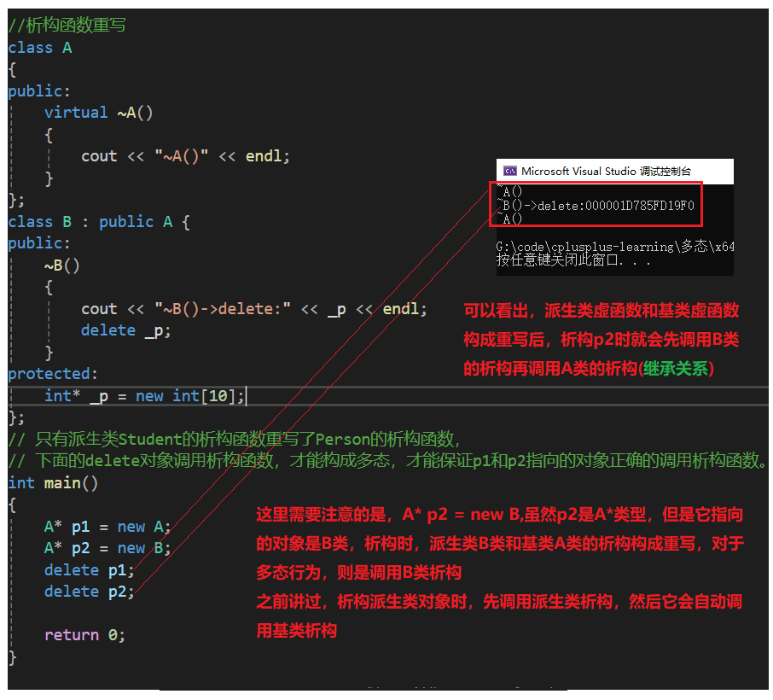Viewport: 773px width, 700px height.
Task: Click the return 0; statement
Action: pos(84,635)
